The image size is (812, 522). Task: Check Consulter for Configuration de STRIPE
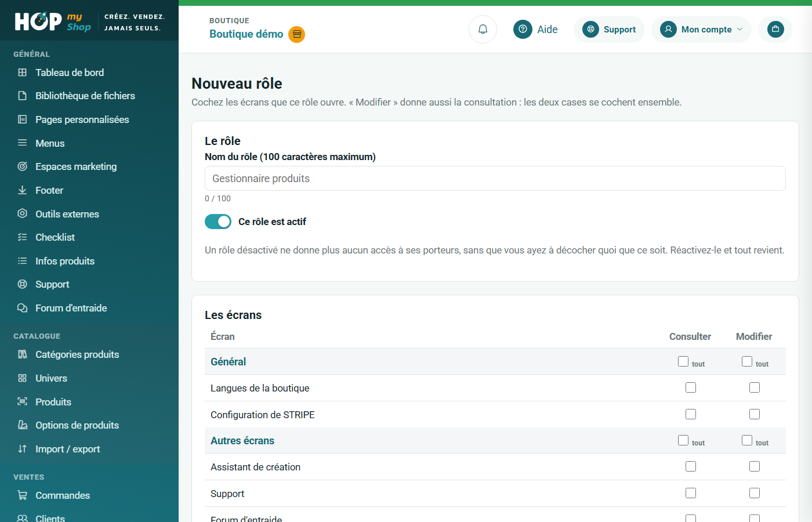pyautogui.click(x=691, y=414)
